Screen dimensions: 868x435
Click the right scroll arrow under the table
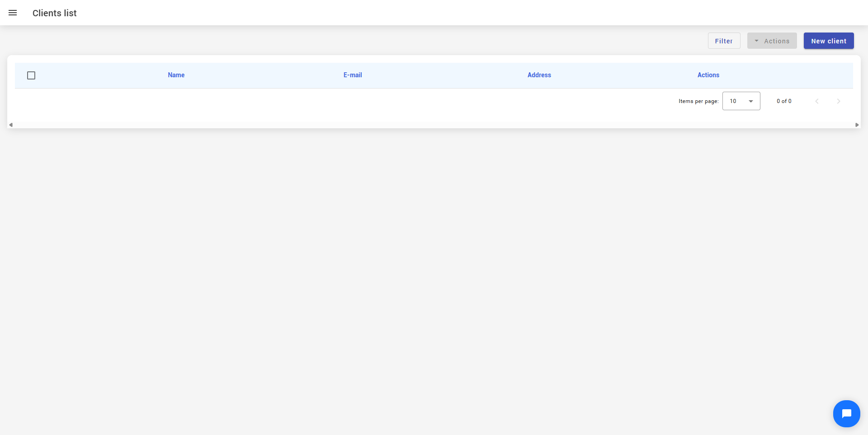click(857, 125)
